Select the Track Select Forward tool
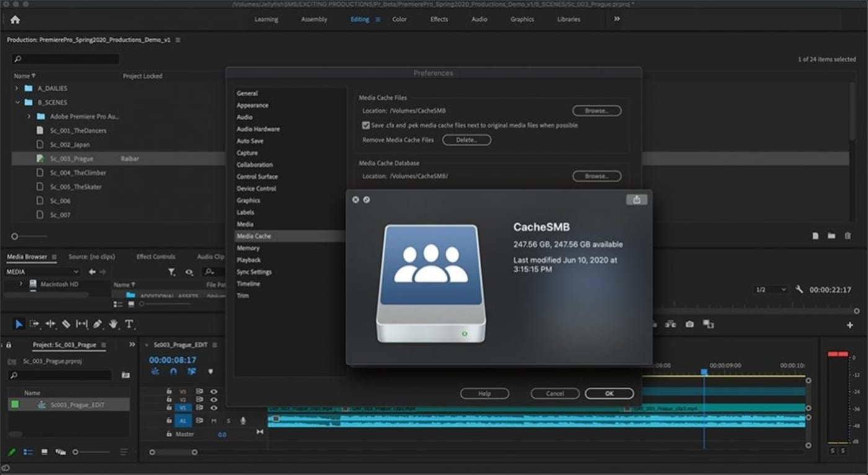Image resolution: width=868 pixels, height=475 pixels. coord(35,324)
